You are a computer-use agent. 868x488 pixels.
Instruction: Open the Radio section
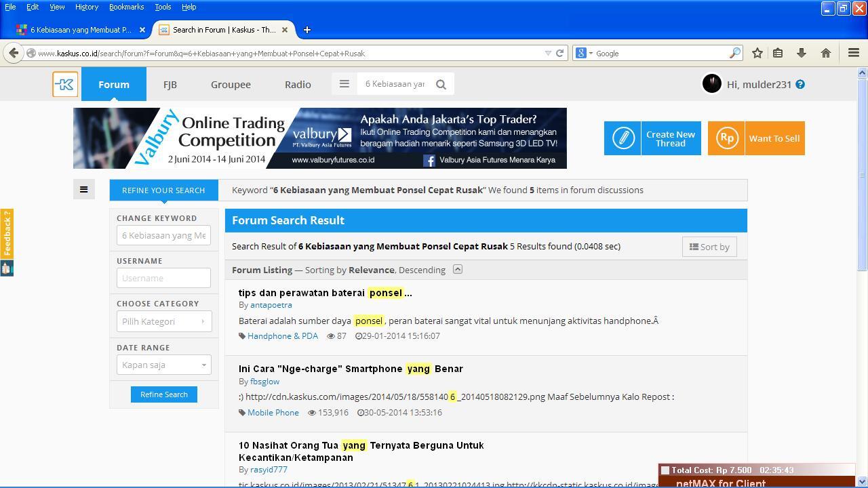tap(298, 84)
